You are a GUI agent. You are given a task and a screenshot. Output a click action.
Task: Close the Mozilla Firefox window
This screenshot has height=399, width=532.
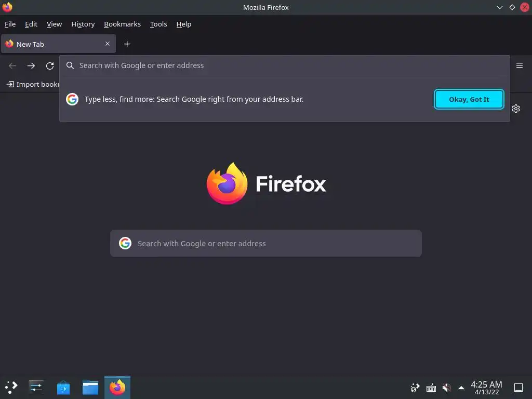coord(525,7)
